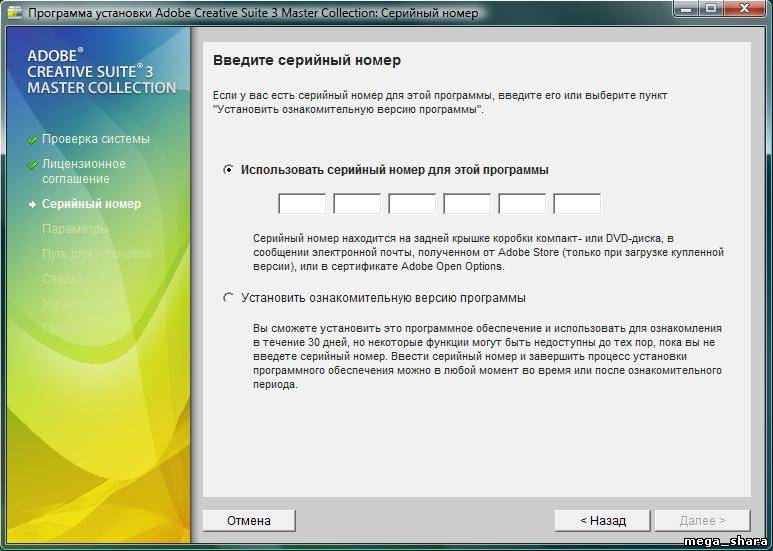The image size is (773, 551).
Task: Click the sixth serial number field
Action: click(577, 204)
